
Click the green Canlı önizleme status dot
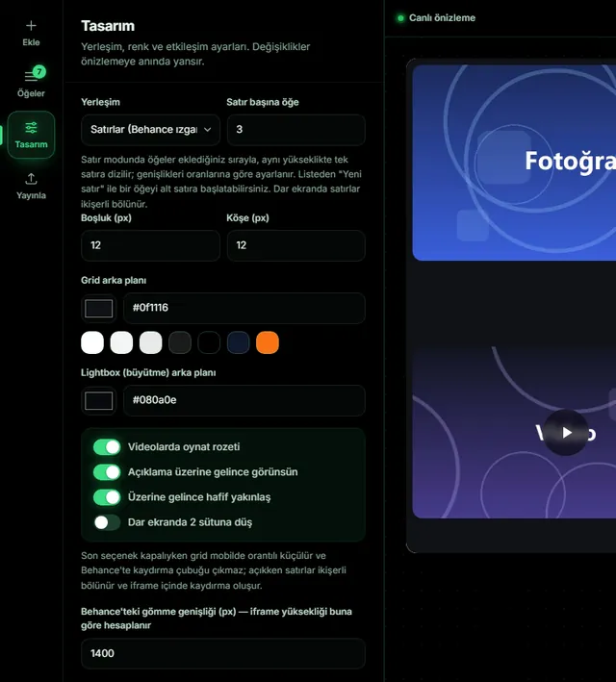tap(400, 18)
